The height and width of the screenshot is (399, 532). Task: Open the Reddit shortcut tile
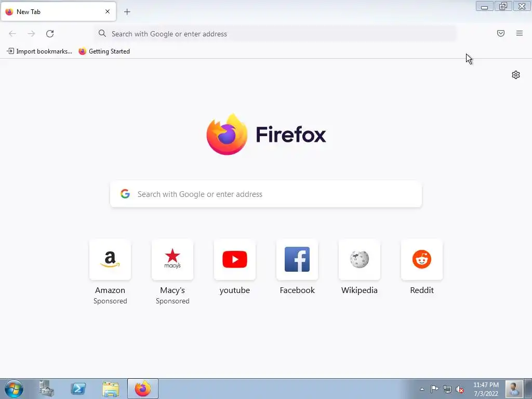(x=422, y=260)
